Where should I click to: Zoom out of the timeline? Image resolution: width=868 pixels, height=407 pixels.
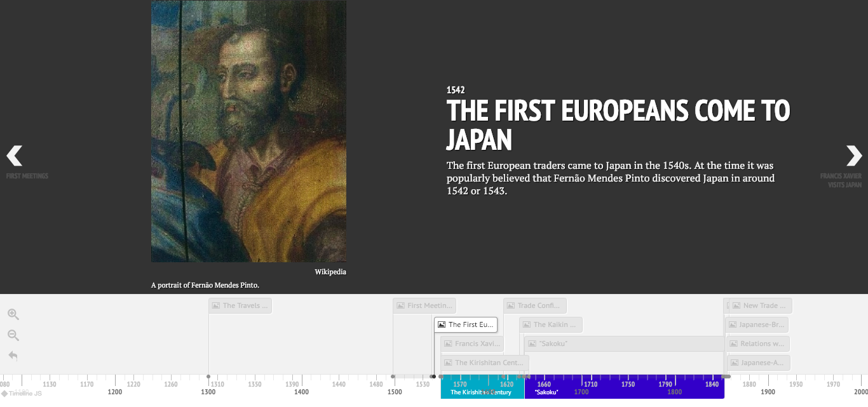point(13,335)
